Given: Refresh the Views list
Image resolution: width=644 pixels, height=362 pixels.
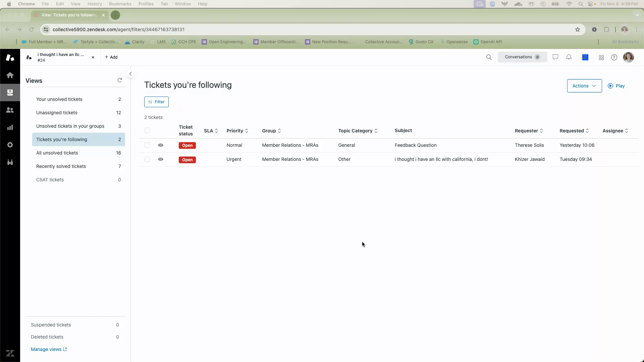Looking at the screenshot, I should tap(120, 80).
